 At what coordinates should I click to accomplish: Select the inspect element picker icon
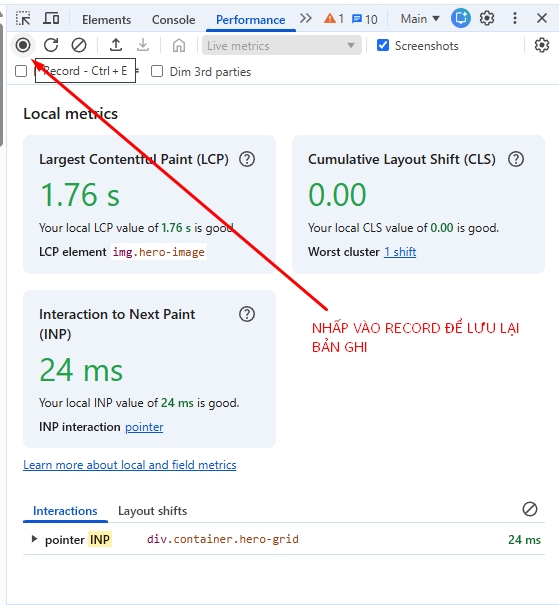coord(23,18)
